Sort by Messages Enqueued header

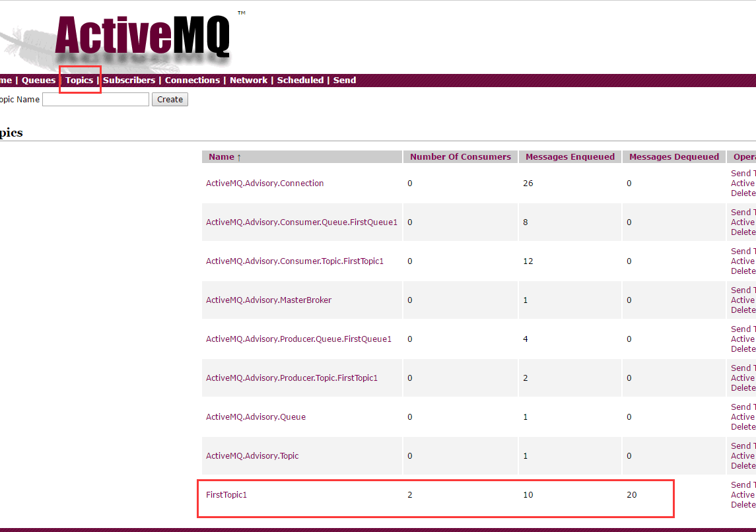[570, 156]
